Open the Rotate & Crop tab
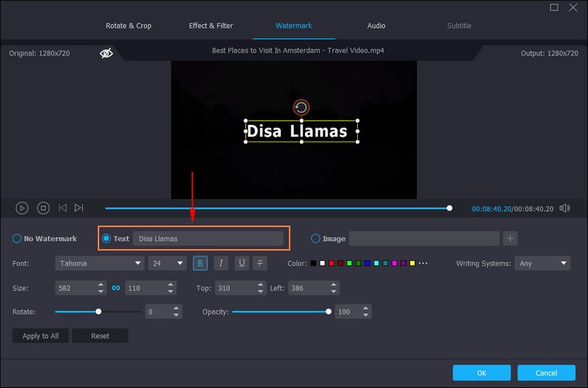Image resolution: width=588 pixels, height=388 pixels. (129, 26)
